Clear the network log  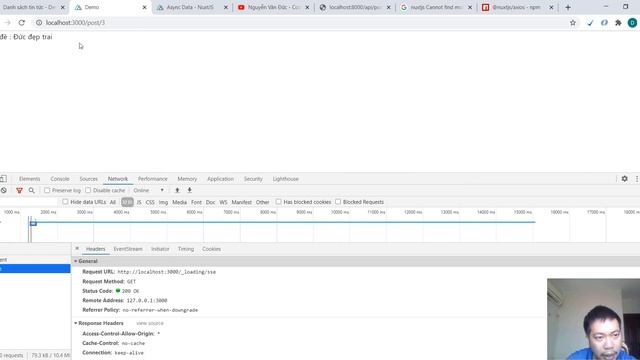click(4, 190)
